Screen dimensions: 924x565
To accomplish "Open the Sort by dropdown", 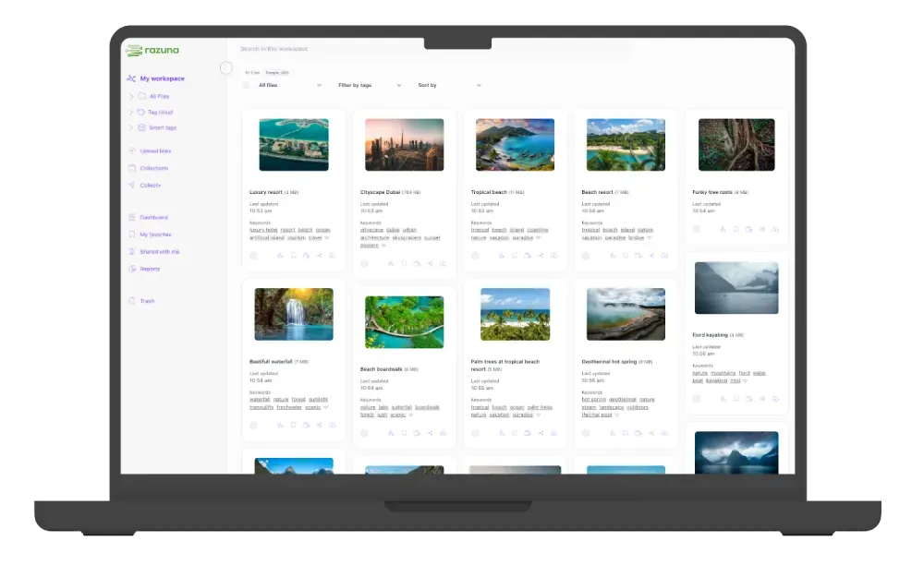I will [x=450, y=85].
